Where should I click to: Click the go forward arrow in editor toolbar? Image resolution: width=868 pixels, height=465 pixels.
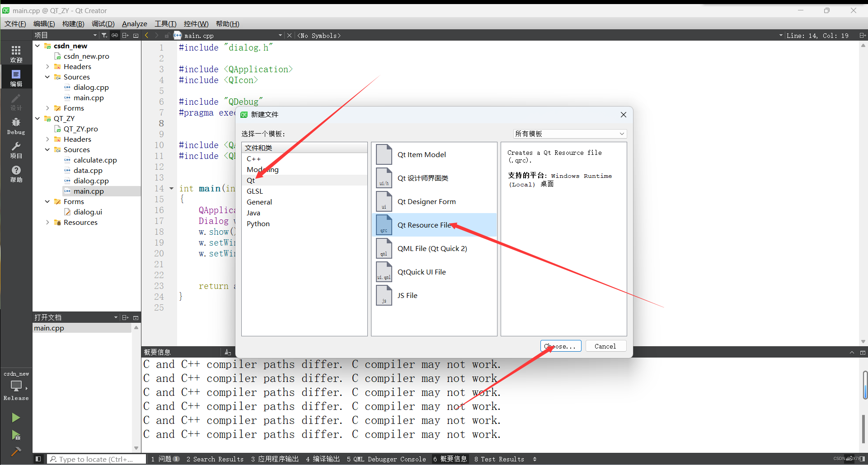pos(156,35)
